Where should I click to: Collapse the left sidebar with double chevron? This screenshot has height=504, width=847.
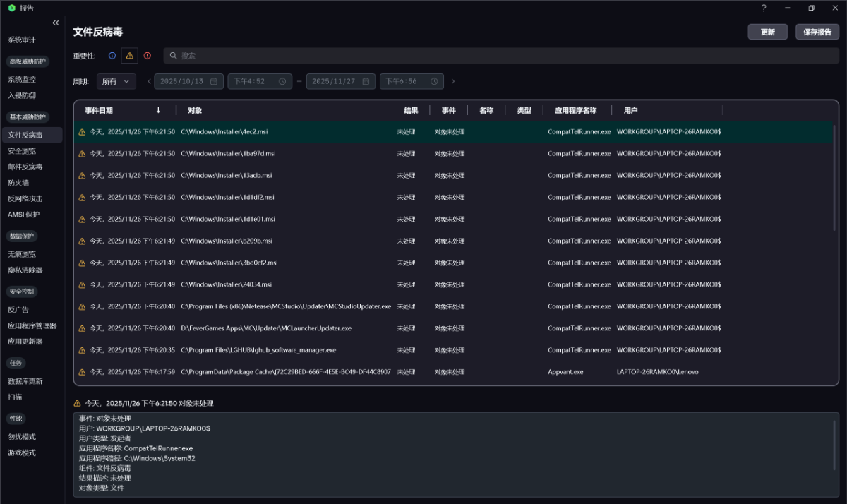coord(56,23)
